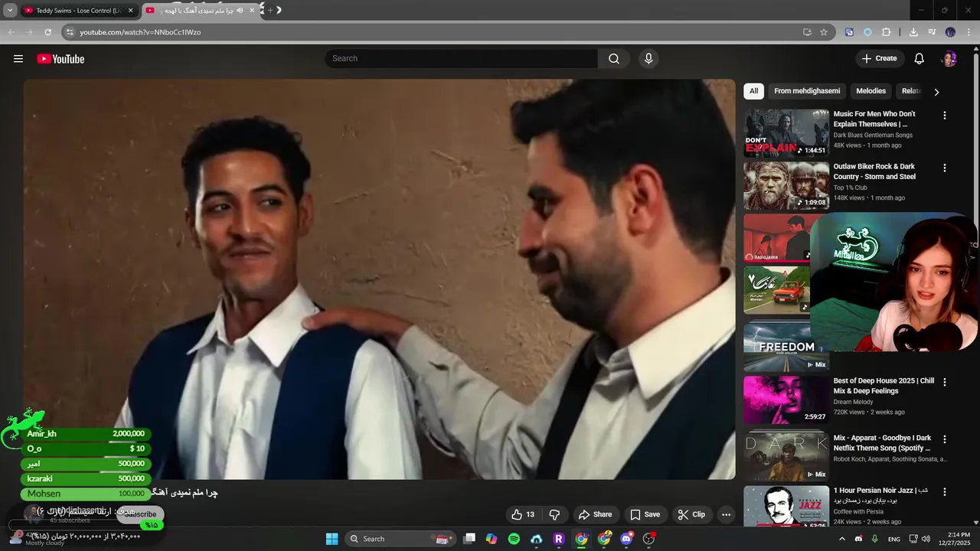Image resolution: width=980 pixels, height=551 pixels.
Task: Like the video with thumbs up
Action: (523, 514)
